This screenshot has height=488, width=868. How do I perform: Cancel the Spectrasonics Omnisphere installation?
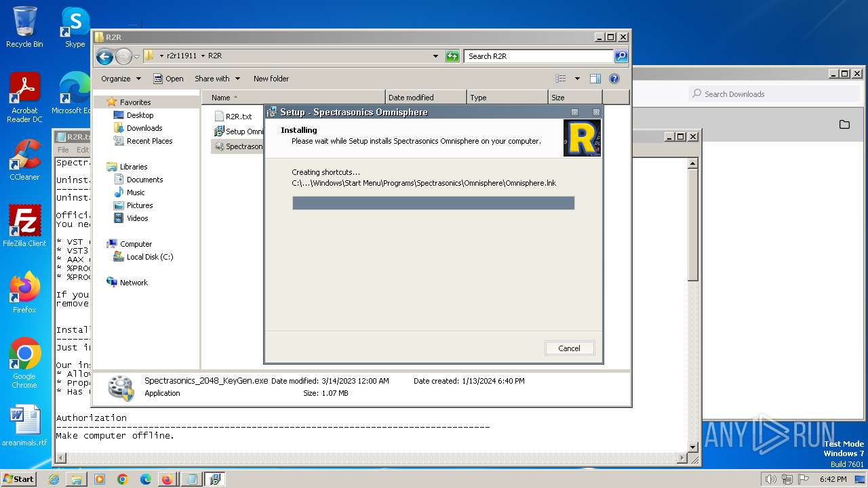[x=569, y=348]
